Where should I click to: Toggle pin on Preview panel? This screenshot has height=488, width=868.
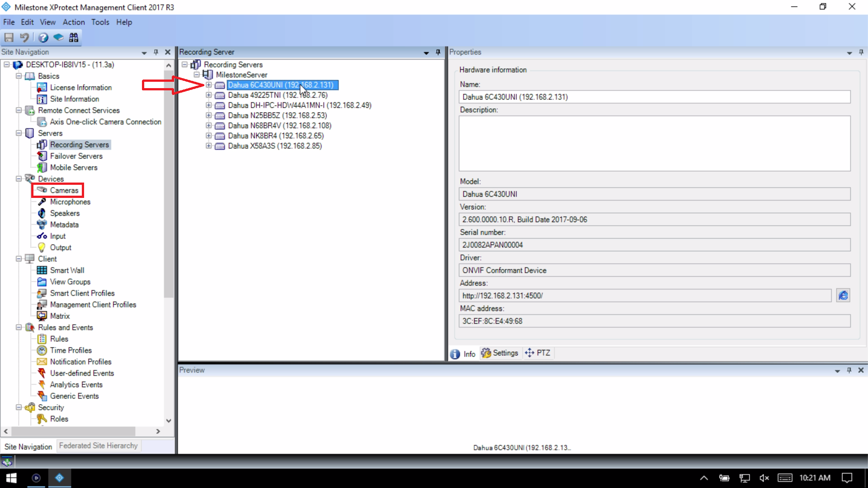point(849,370)
